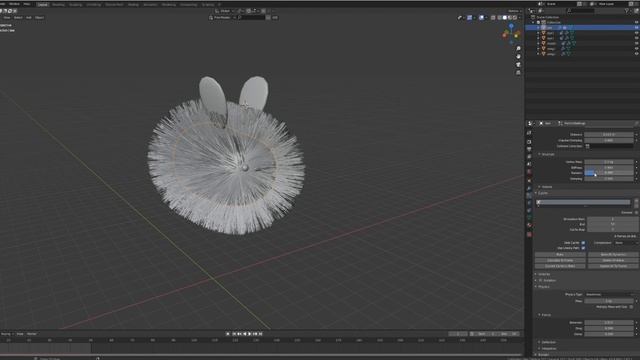Toggle the Use Library Path checkbox
The image size is (640, 360).
583,248
